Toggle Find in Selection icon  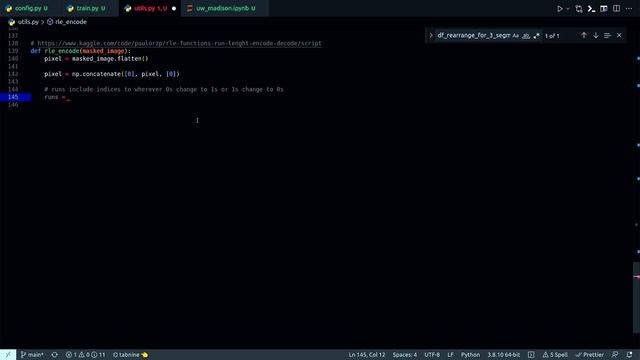607,36
